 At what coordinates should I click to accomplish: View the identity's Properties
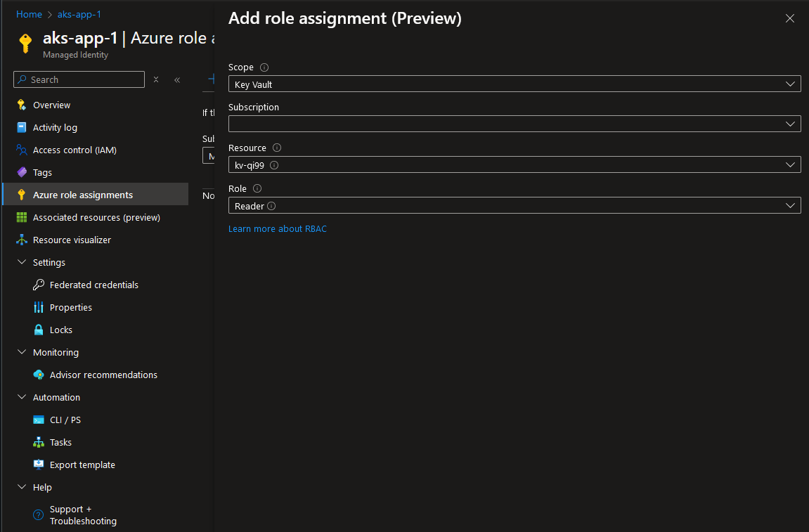[70, 307]
